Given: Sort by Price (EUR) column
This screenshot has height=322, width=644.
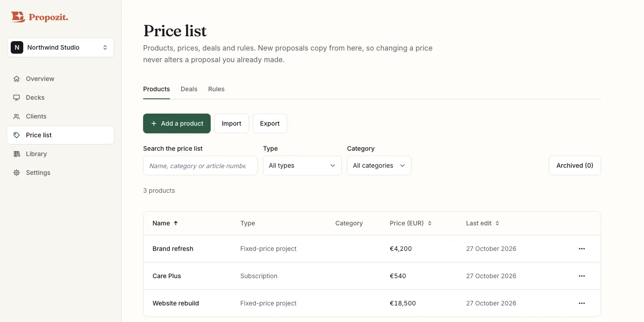Looking at the screenshot, I should [x=411, y=223].
